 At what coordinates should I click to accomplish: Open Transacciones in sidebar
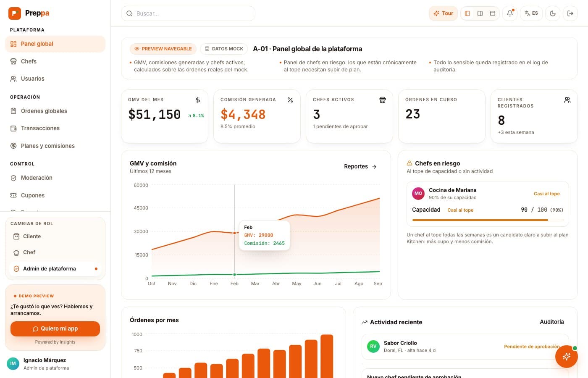coord(55,128)
